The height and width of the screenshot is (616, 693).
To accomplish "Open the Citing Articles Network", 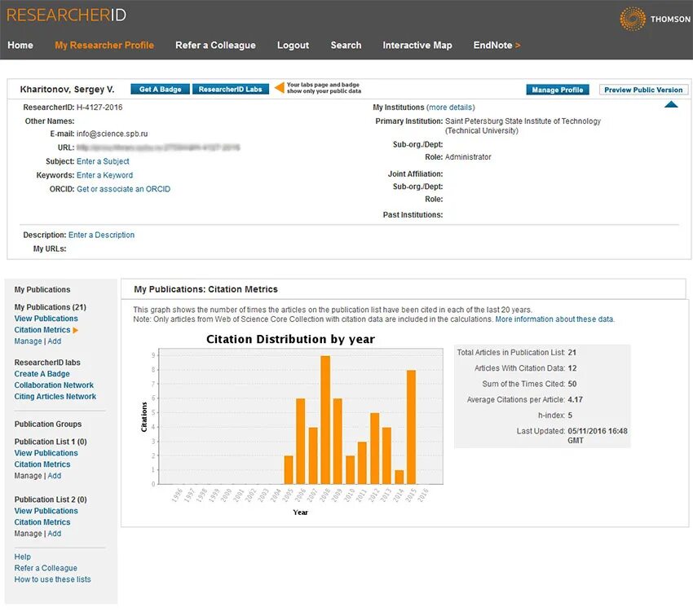I will click(x=54, y=396).
